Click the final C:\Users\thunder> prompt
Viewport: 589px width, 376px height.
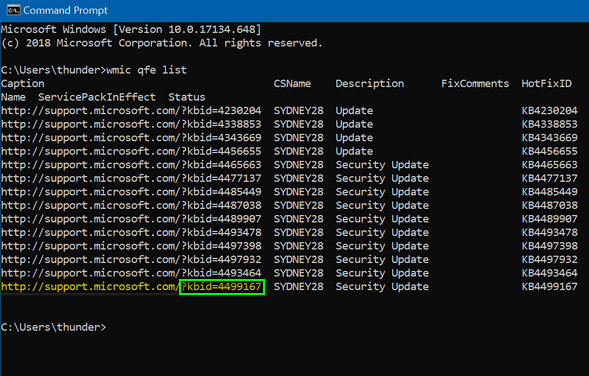(x=53, y=327)
